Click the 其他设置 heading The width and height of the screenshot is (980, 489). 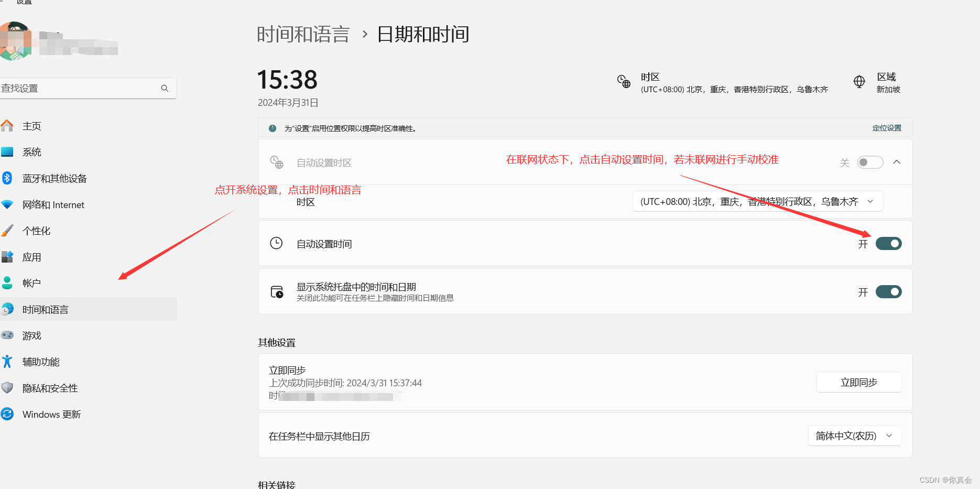277,343
